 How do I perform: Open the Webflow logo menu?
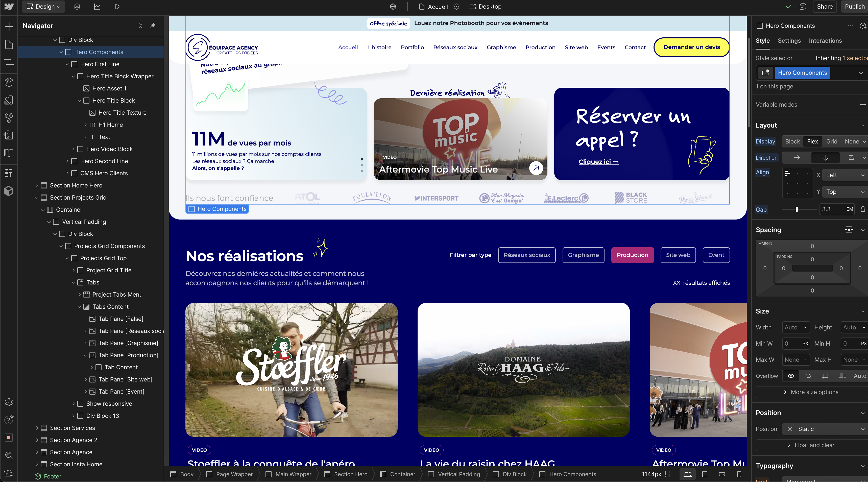(x=9, y=6)
